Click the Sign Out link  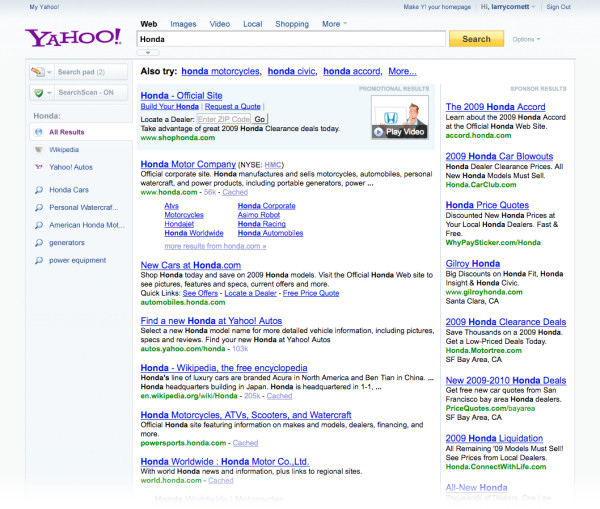(558, 7)
